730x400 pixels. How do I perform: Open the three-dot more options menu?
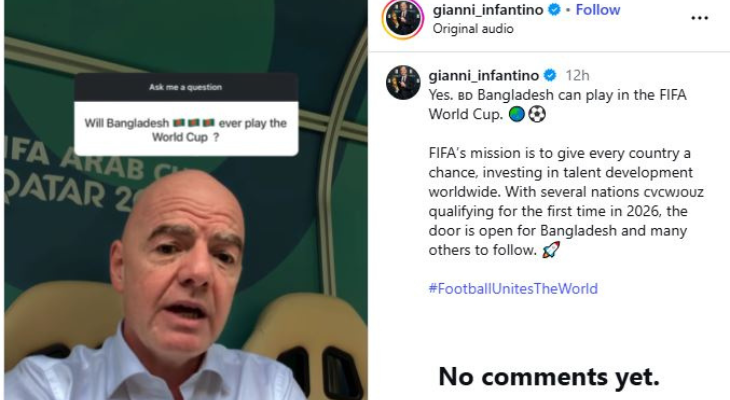tap(699, 18)
